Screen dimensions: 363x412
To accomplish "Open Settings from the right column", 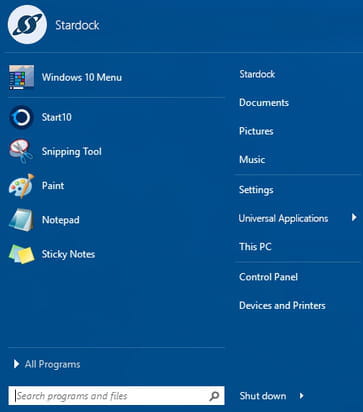I will point(256,190).
